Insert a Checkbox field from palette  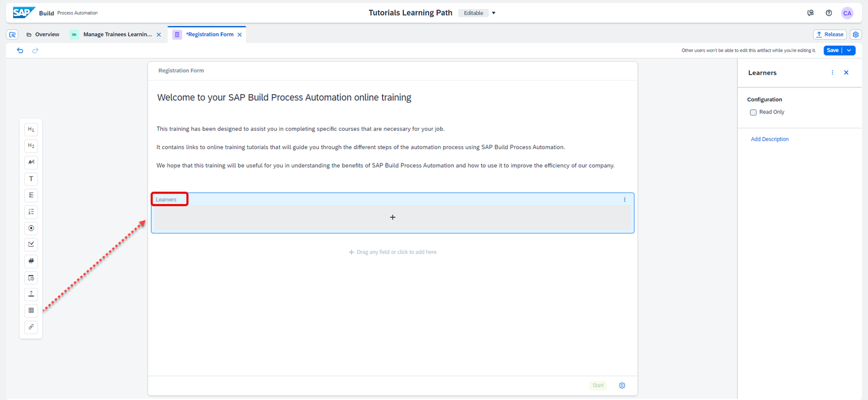tap(31, 244)
